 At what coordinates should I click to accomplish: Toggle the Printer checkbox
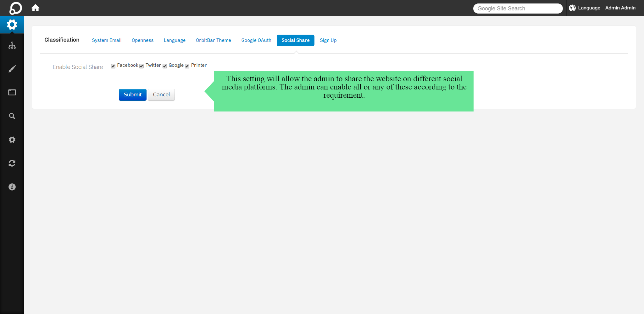click(187, 66)
